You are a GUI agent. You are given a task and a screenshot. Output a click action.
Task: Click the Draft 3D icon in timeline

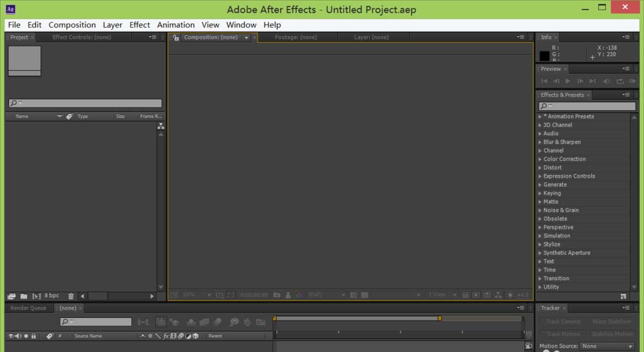click(x=175, y=322)
